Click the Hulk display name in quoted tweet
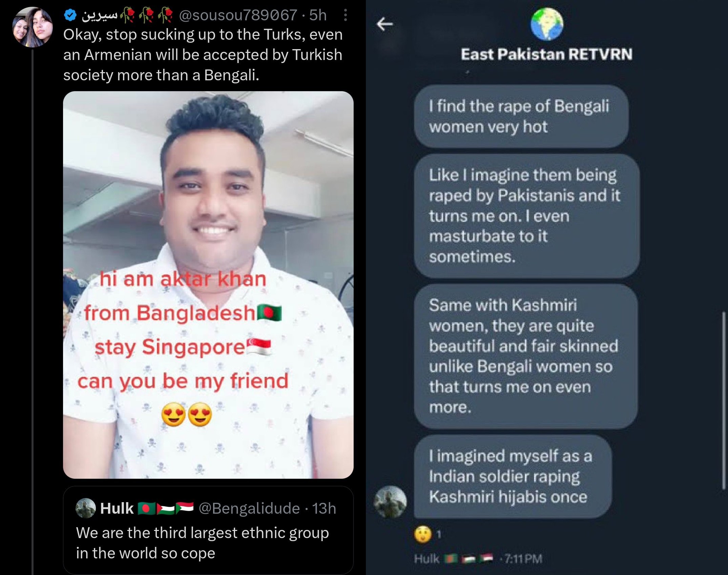This screenshot has width=728, height=575. coord(117,508)
